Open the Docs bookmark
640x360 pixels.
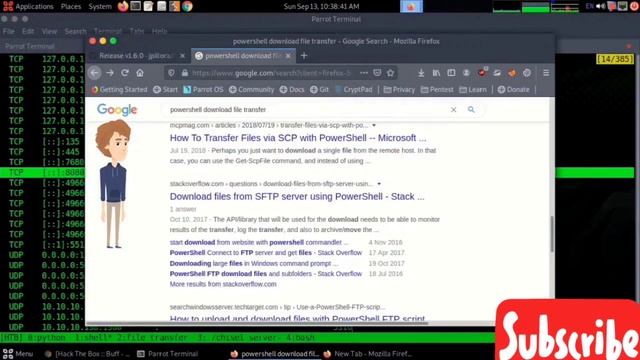[x=292, y=89]
